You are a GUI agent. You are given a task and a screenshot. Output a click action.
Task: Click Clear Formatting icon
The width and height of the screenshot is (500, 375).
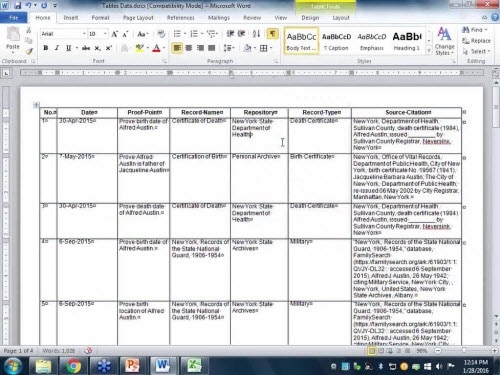tap(161, 34)
